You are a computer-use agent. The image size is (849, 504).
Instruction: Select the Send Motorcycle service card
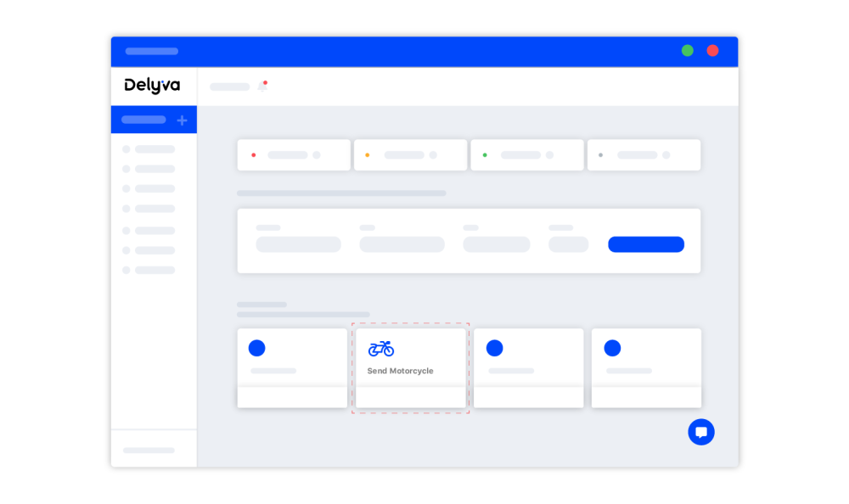[x=410, y=367]
